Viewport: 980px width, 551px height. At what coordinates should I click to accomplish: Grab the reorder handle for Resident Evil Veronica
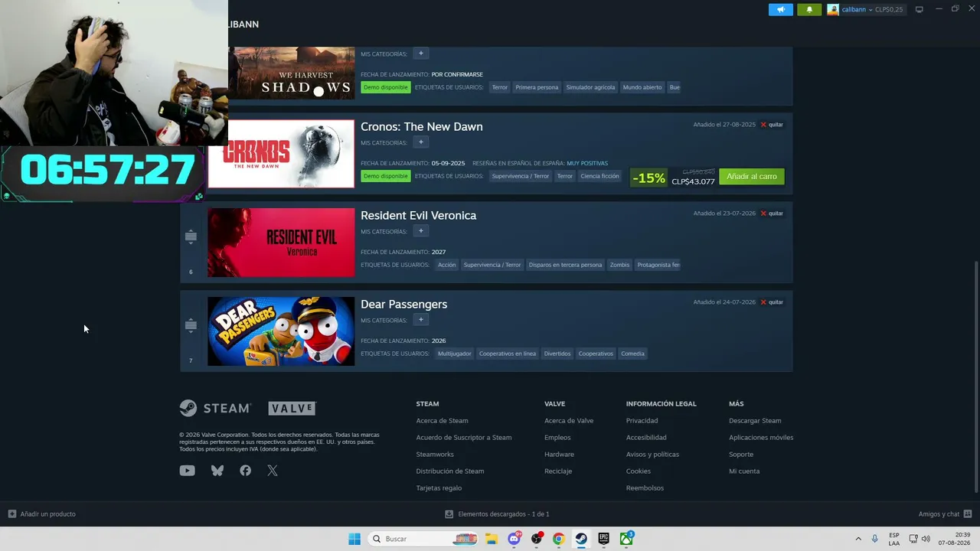[x=191, y=237]
